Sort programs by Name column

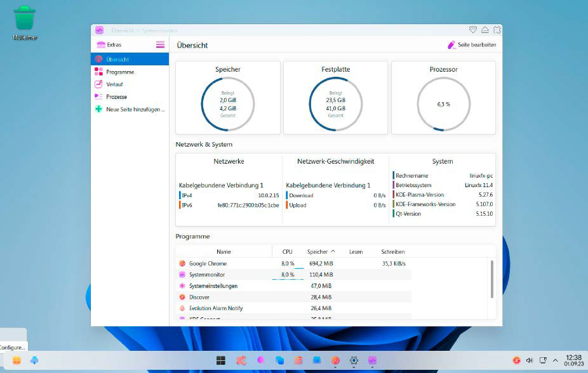224,252
